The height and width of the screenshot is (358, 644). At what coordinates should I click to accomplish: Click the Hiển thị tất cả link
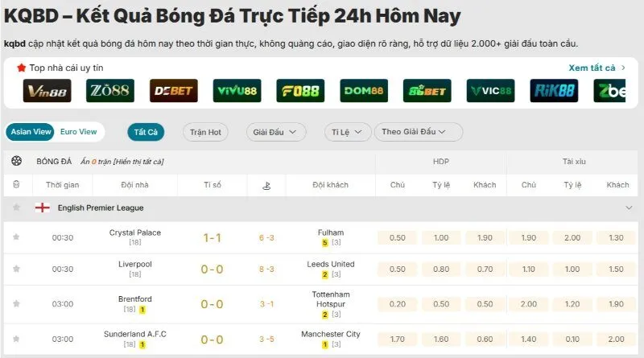138,162
